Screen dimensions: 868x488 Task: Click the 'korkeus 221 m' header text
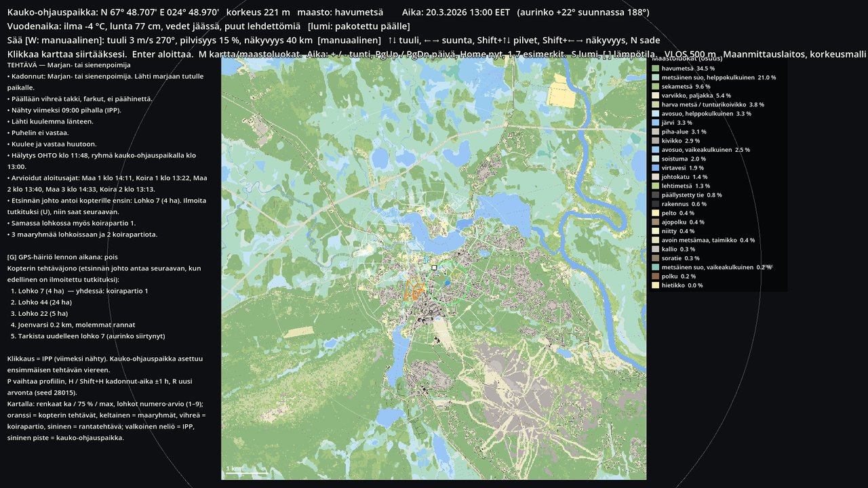click(258, 12)
